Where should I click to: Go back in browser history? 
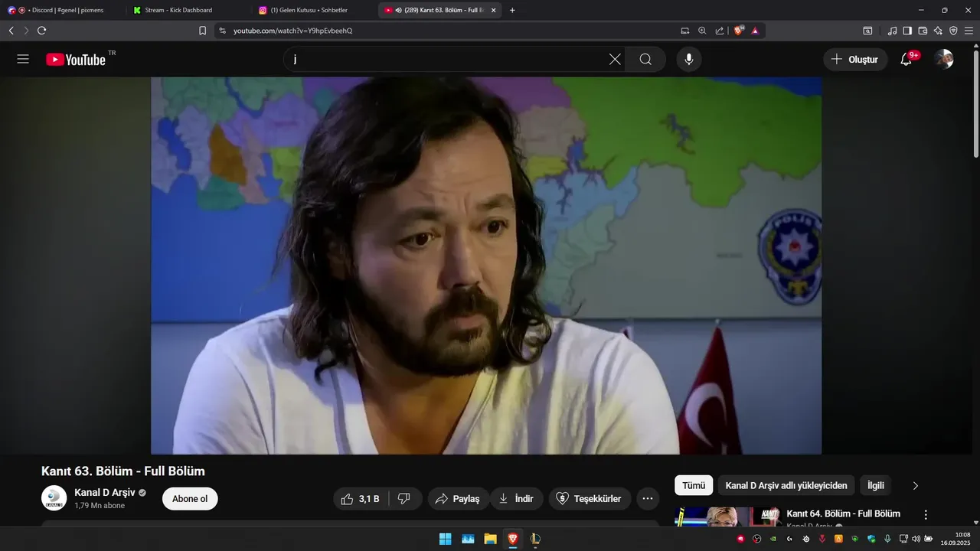click(x=11, y=31)
